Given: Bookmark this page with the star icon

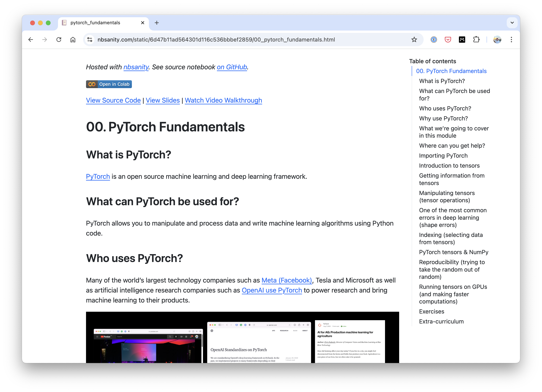Looking at the screenshot, I should (414, 40).
